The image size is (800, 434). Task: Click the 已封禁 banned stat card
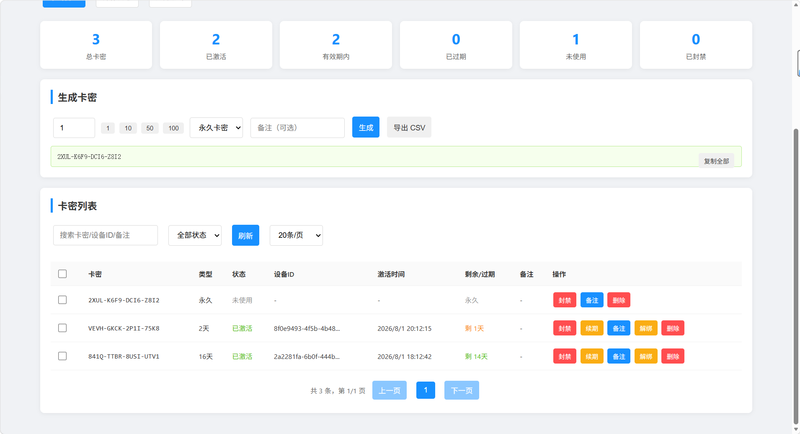pos(696,45)
